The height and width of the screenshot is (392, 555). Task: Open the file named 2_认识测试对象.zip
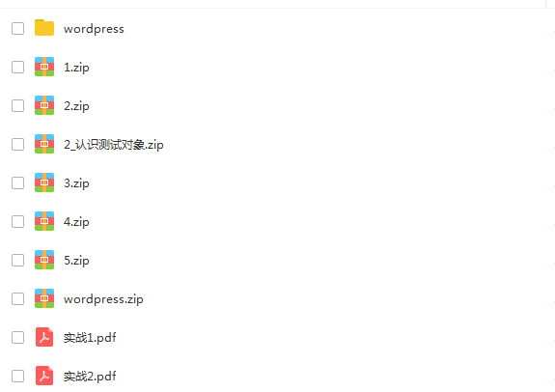113,145
